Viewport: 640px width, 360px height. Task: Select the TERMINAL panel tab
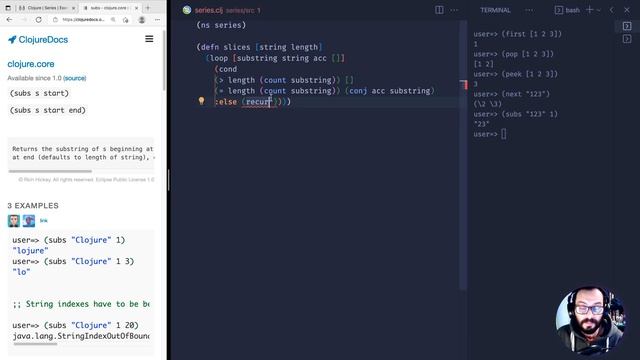tap(495, 10)
